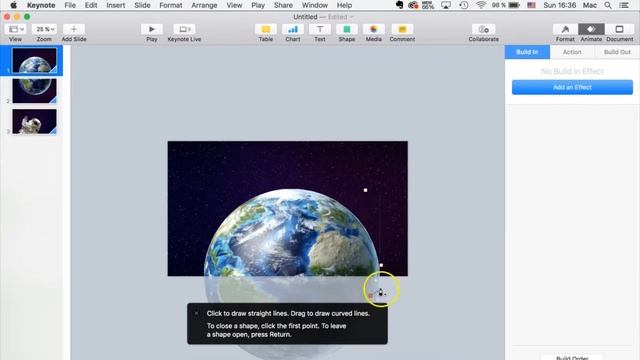The width and height of the screenshot is (640, 360).
Task: Open the Arrange menu
Action: coord(204,5)
